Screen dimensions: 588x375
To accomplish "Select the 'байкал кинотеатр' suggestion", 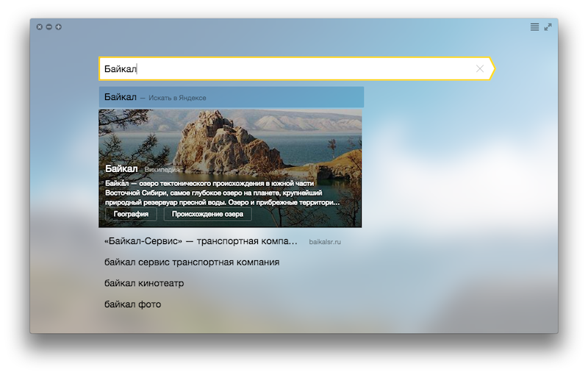I will click(x=144, y=283).
